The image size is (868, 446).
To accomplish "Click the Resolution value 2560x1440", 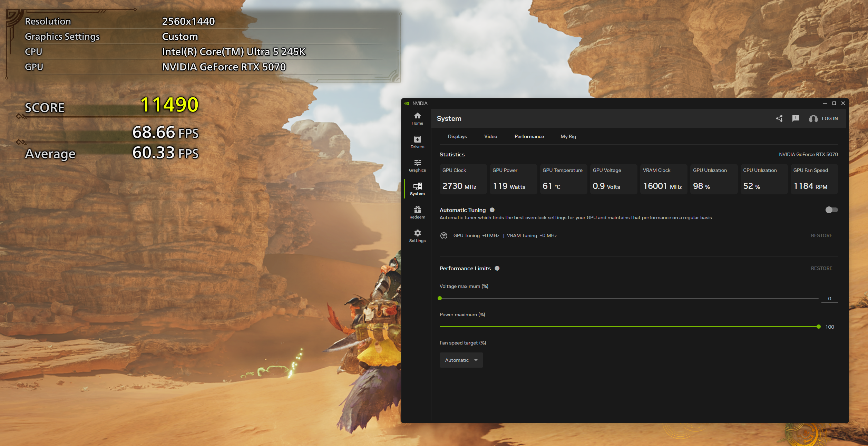I will click(x=188, y=21).
